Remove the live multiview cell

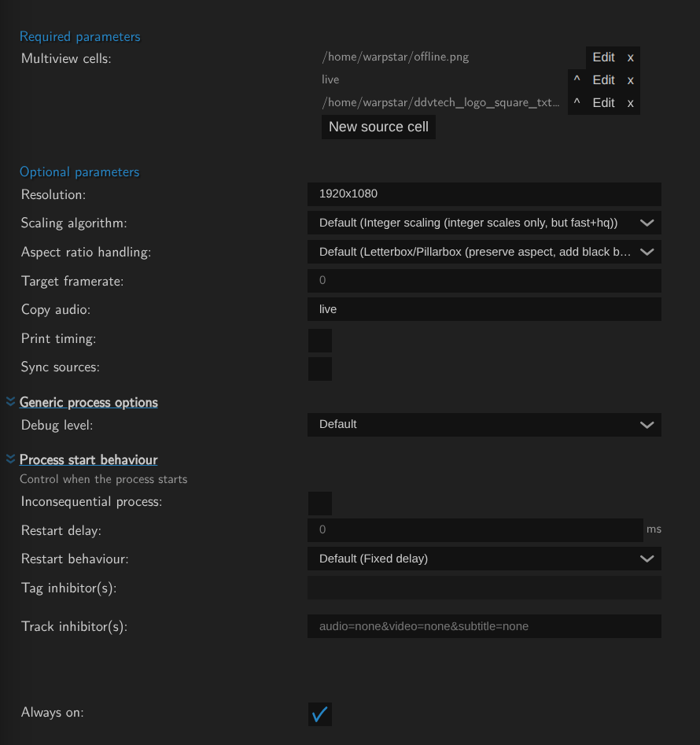pyautogui.click(x=630, y=80)
